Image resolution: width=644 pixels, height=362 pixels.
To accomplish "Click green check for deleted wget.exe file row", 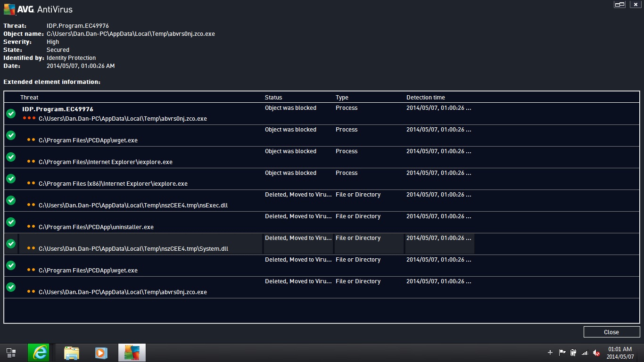I will point(11,265).
